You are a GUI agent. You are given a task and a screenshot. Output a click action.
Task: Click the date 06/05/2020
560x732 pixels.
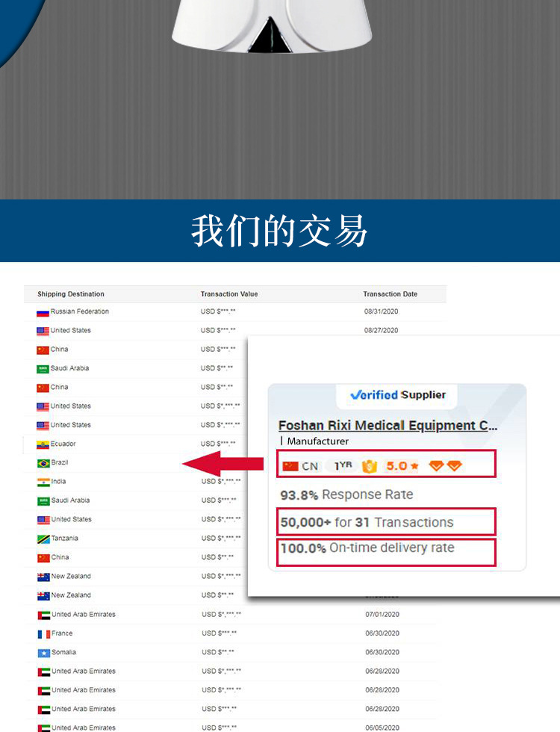[x=382, y=728]
